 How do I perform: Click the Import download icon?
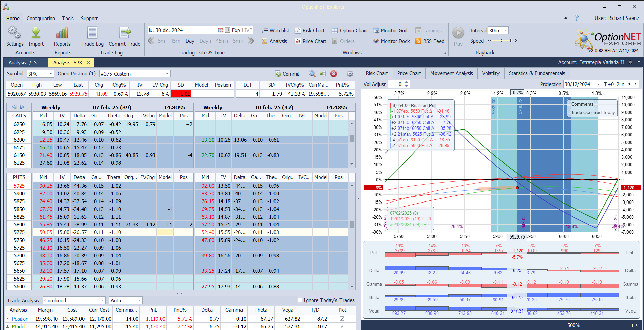[x=36, y=33]
